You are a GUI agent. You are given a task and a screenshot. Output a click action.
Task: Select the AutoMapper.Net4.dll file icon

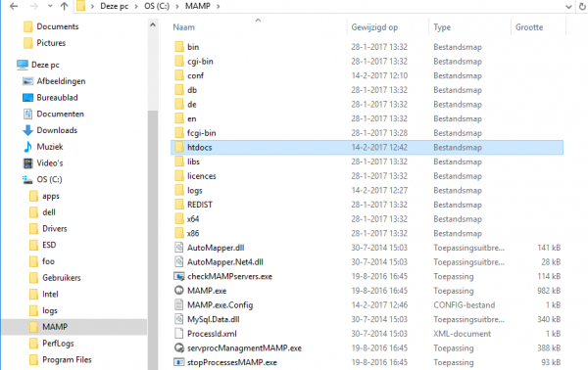(x=179, y=261)
